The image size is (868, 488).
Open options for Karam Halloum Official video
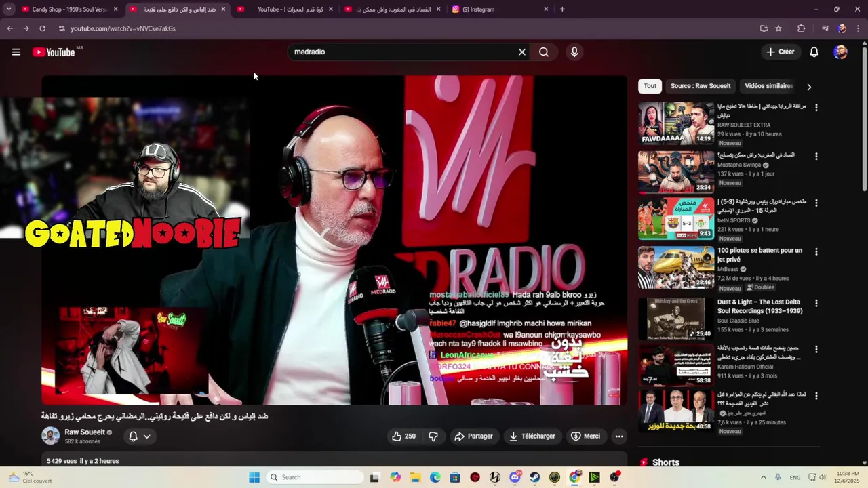pos(816,350)
